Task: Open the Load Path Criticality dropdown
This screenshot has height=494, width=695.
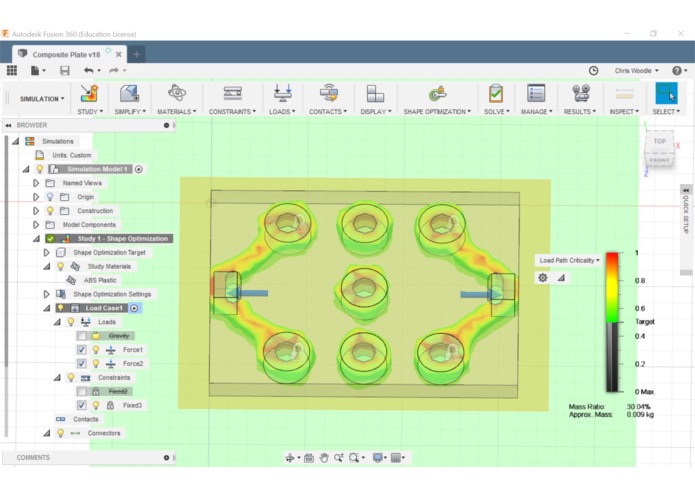Action: tap(569, 261)
